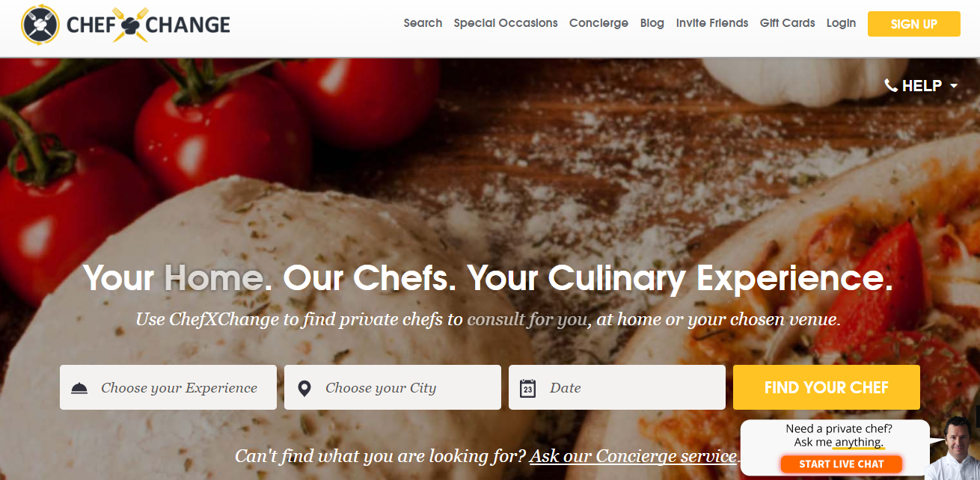The height and width of the screenshot is (480, 980).
Task: Open the Gift Cards page
Action: click(788, 23)
